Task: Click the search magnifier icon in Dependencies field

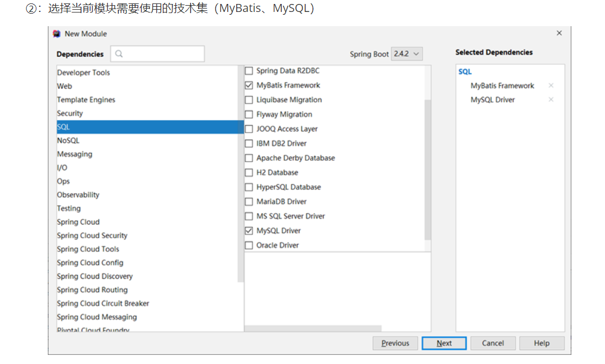Action: (119, 54)
